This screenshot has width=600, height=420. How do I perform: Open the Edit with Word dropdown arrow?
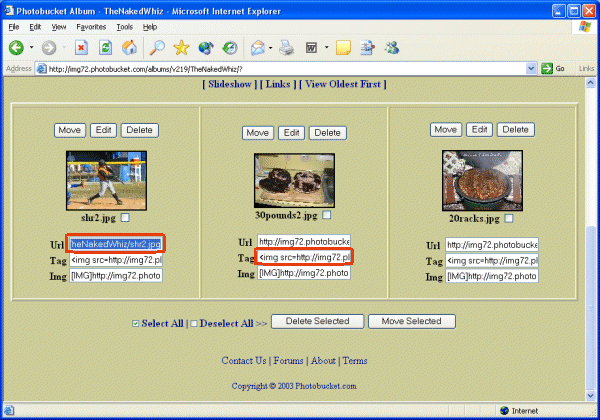(x=326, y=48)
